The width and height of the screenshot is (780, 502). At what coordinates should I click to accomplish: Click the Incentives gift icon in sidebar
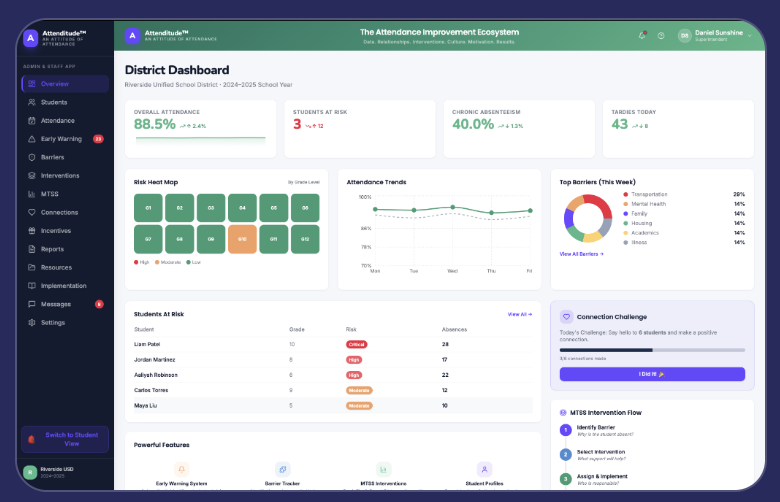tap(32, 231)
